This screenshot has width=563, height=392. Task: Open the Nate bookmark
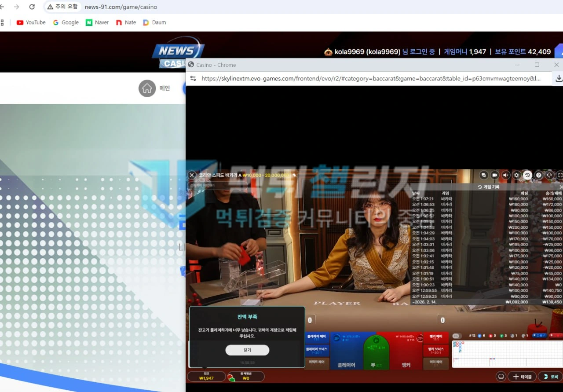pyautogui.click(x=126, y=22)
